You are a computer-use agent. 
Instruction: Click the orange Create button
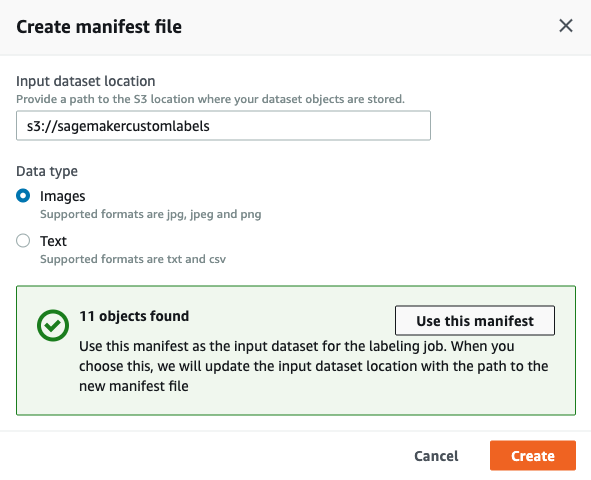pyautogui.click(x=533, y=456)
